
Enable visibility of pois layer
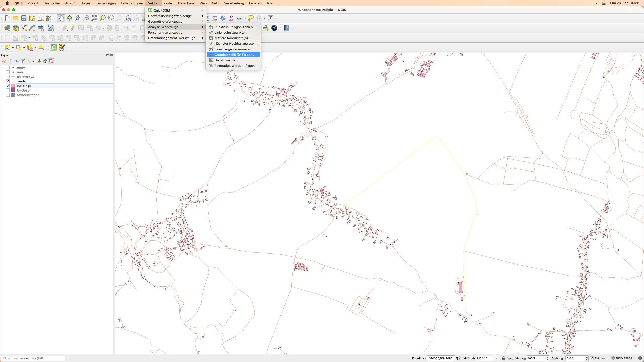point(8,72)
